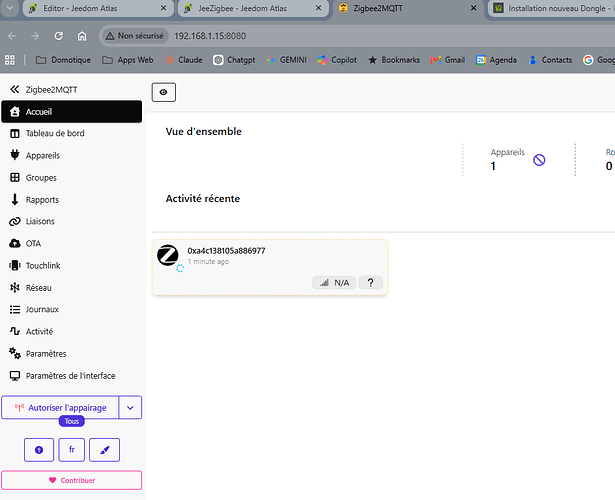Image resolution: width=615 pixels, height=500 pixels.
Task: Open Rapports section
Action: 72,200
